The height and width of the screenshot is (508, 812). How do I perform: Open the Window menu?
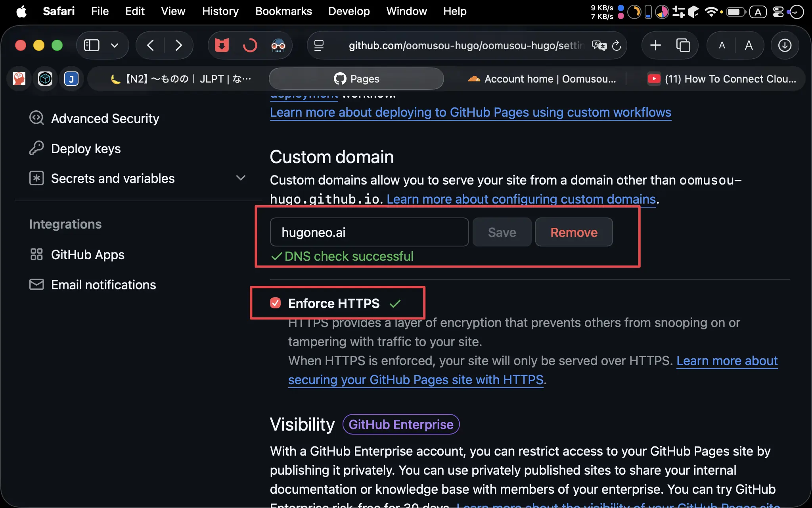coord(406,11)
